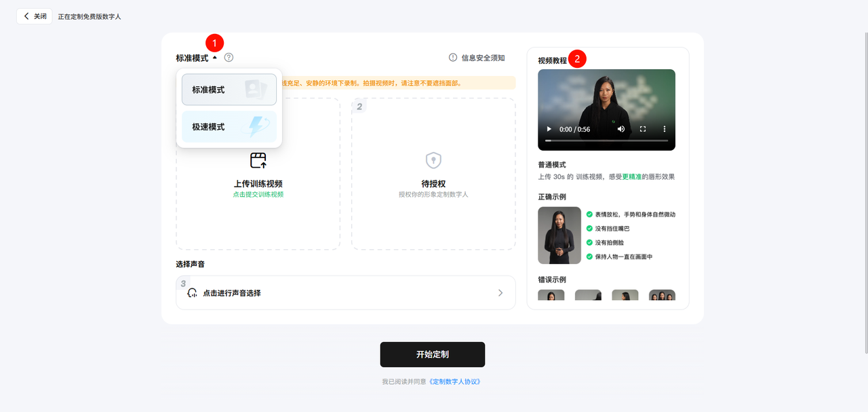868x412 pixels.
Task: Seek on the tutorial video progress bar
Action: 606,141
